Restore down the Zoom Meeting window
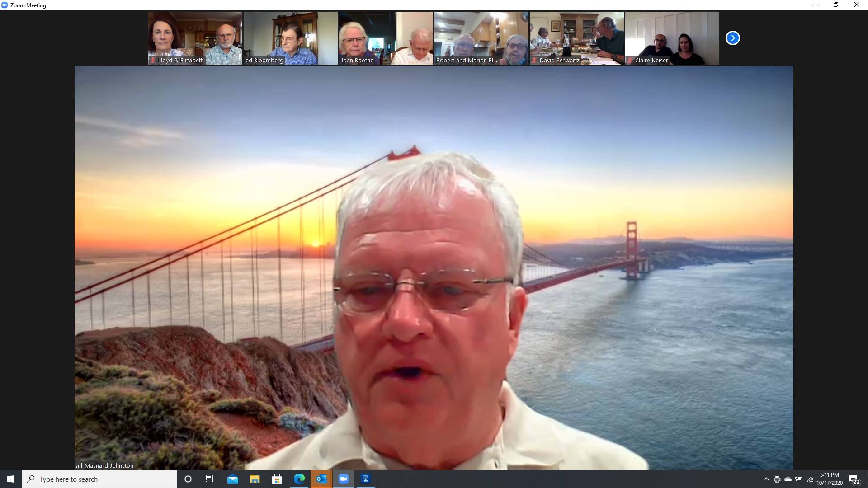 [836, 5]
